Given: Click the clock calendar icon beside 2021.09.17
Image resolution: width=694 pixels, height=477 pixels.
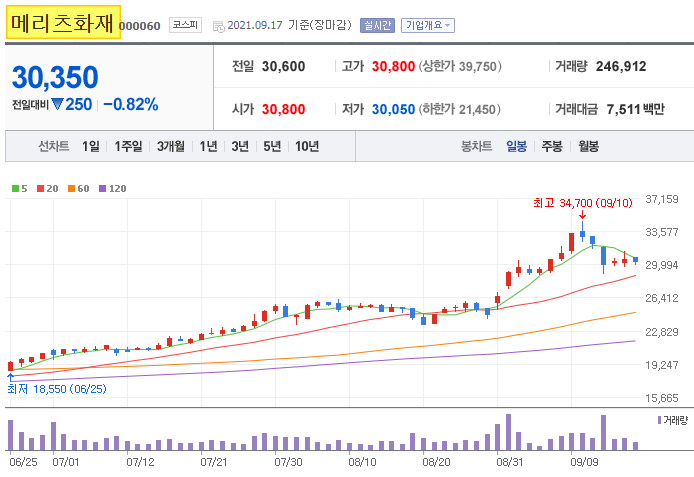Looking at the screenshot, I should coord(218,26).
